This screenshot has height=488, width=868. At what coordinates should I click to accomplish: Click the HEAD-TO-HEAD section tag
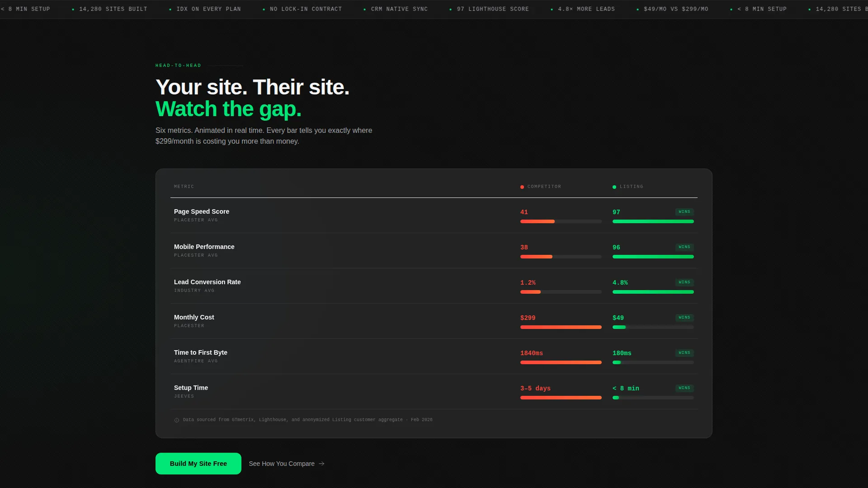[x=178, y=66]
